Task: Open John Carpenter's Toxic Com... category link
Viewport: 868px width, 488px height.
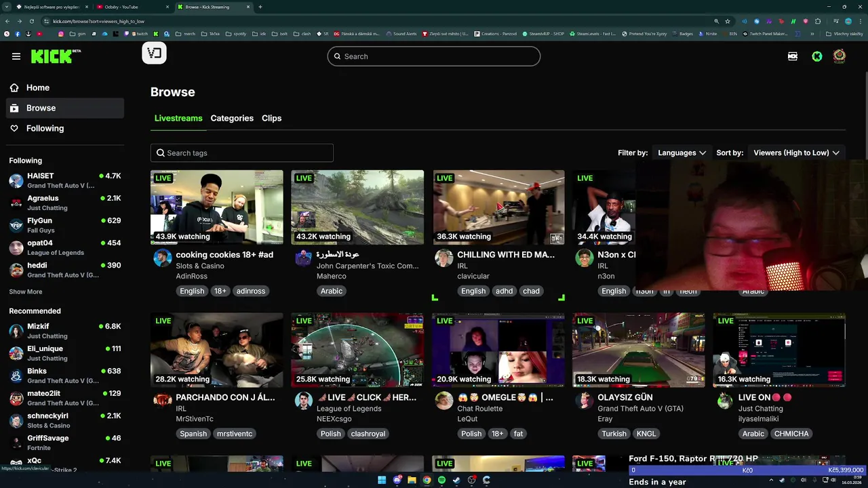Action: coord(368,266)
